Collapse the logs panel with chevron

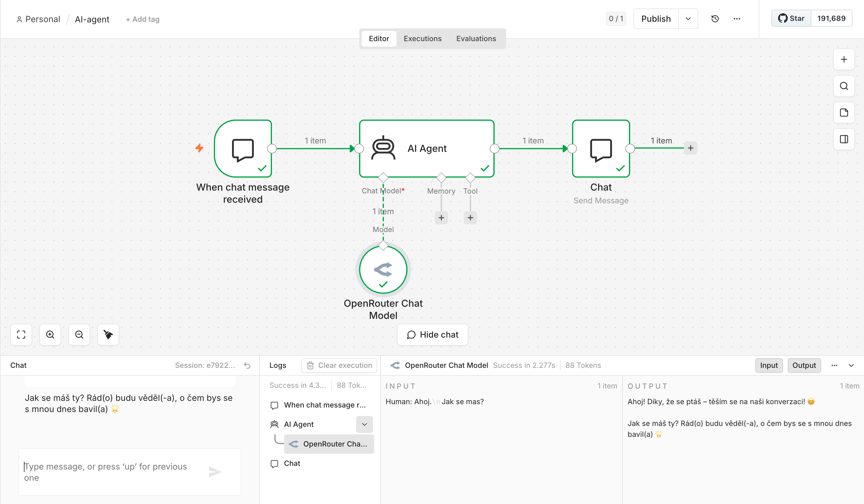click(x=851, y=365)
